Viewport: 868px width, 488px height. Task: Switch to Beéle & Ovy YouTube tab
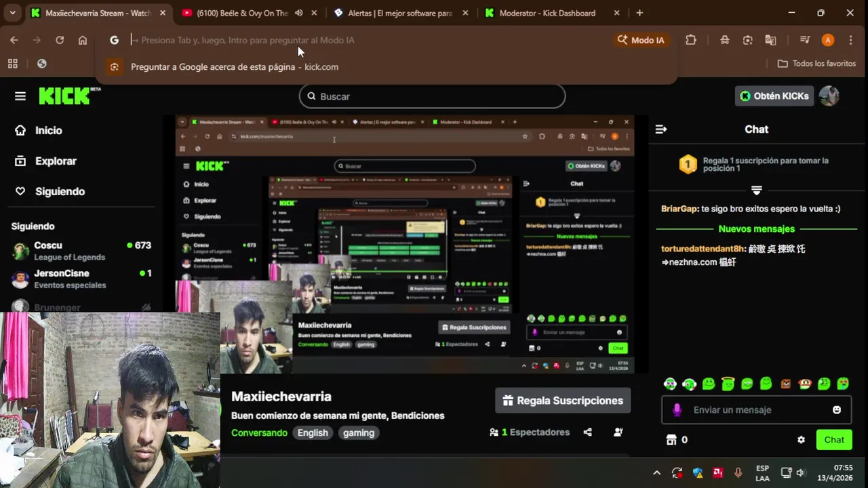243,13
